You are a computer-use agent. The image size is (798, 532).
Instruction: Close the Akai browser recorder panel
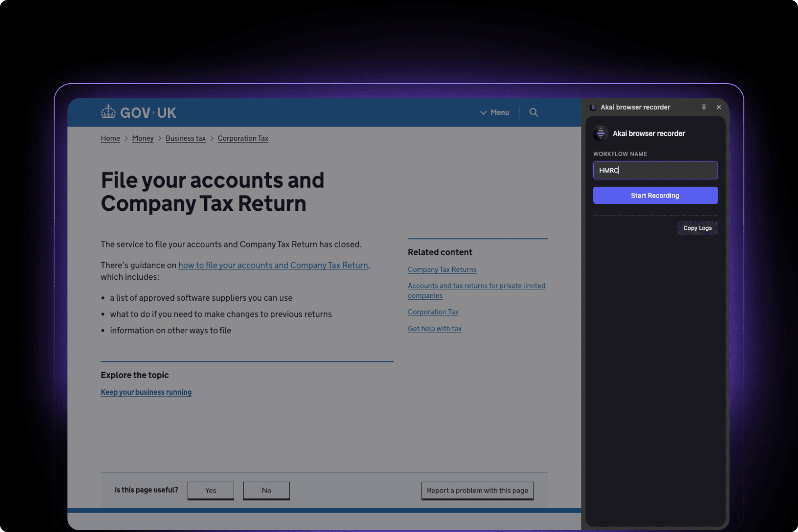[719, 107]
